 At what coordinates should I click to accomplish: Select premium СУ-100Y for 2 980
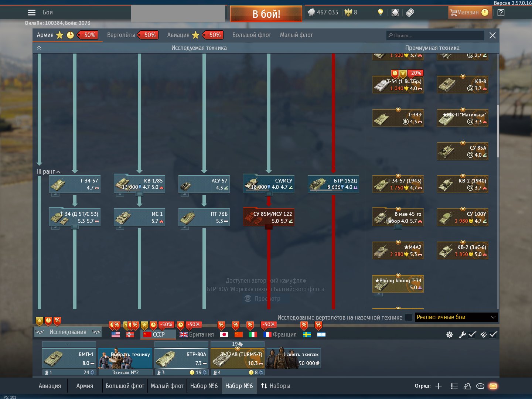pos(463,217)
